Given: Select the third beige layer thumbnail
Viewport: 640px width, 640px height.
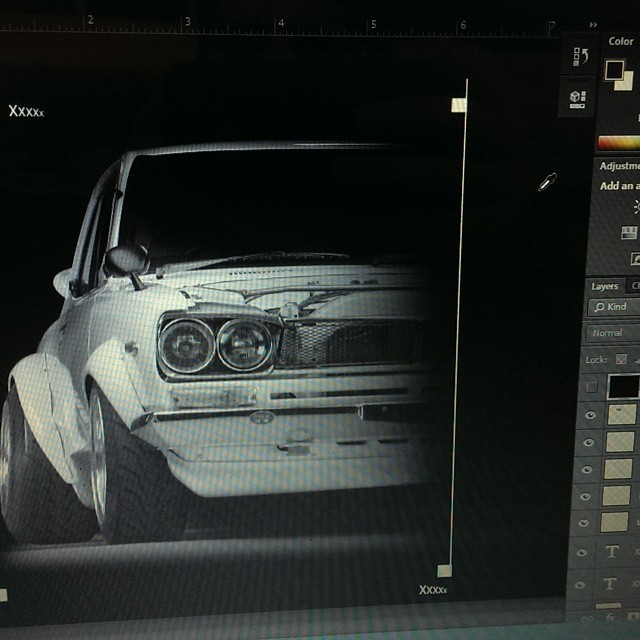Looking at the screenshot, I should click(x=618, y=469).
